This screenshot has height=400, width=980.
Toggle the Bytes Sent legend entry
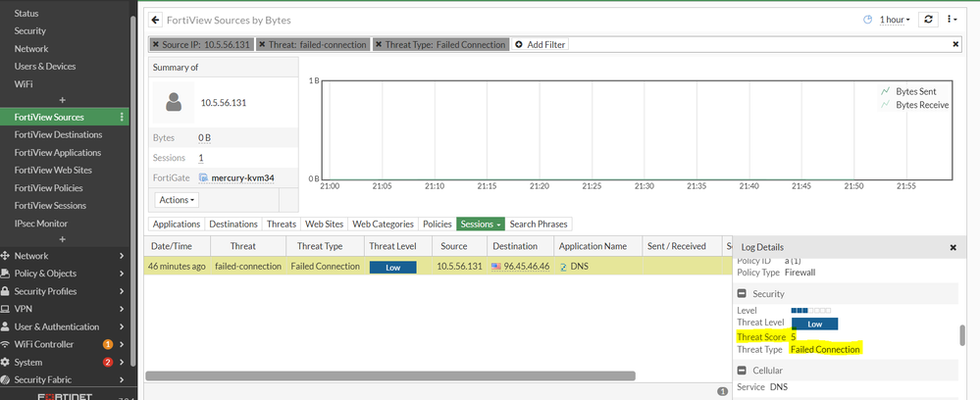pos(907,91)
